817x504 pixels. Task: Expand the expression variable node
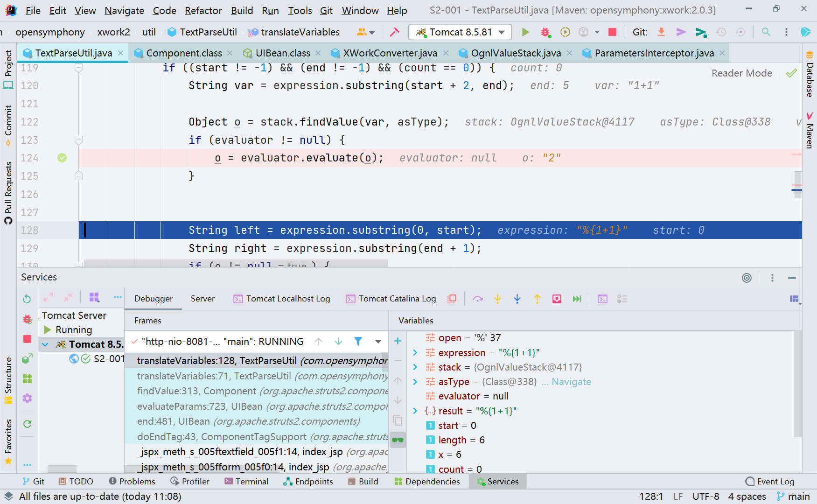click(415, 353)
